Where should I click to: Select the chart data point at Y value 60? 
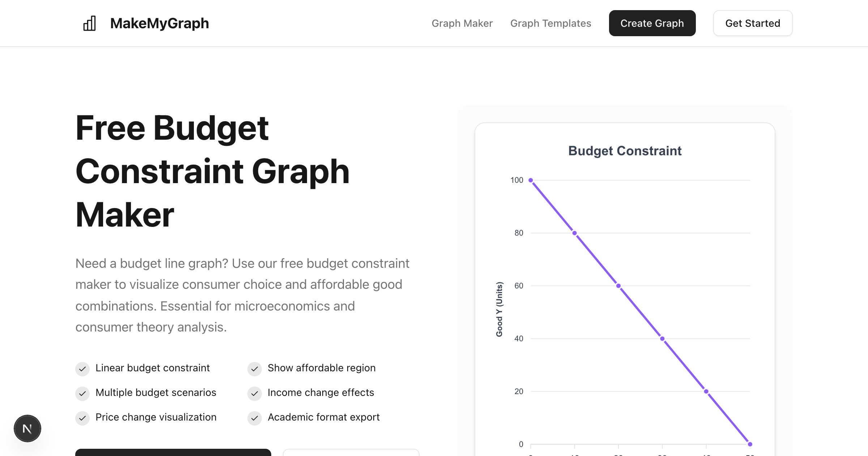coord(618,286)
